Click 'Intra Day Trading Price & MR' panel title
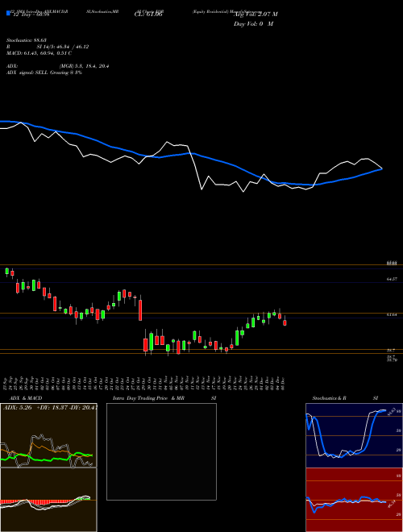 click(148, 398)
